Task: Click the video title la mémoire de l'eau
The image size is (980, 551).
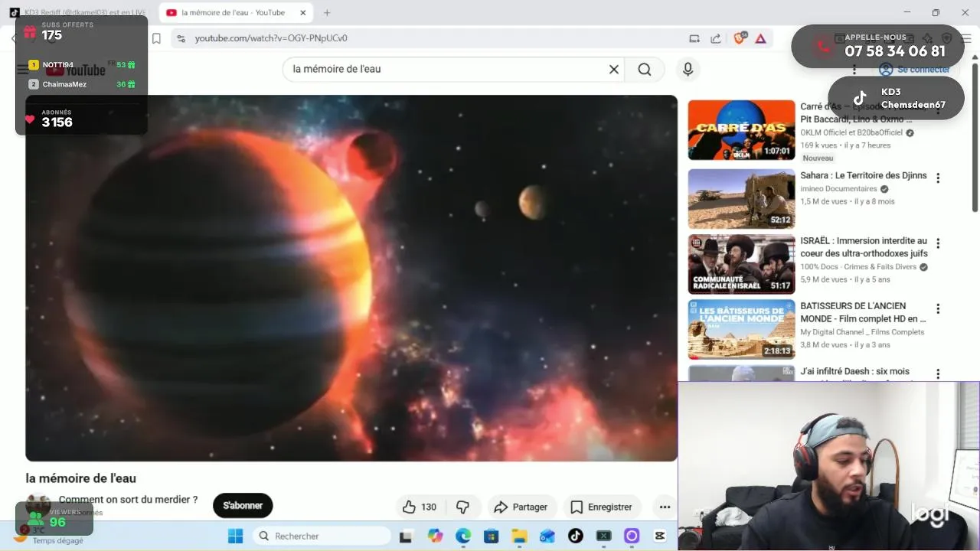Action: click(81, 478)
